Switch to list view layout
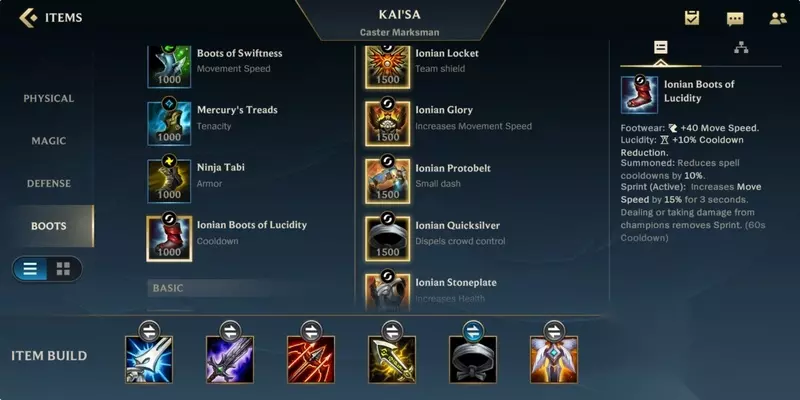This screenshot has height=400, width=800. (x=30, y=269)
